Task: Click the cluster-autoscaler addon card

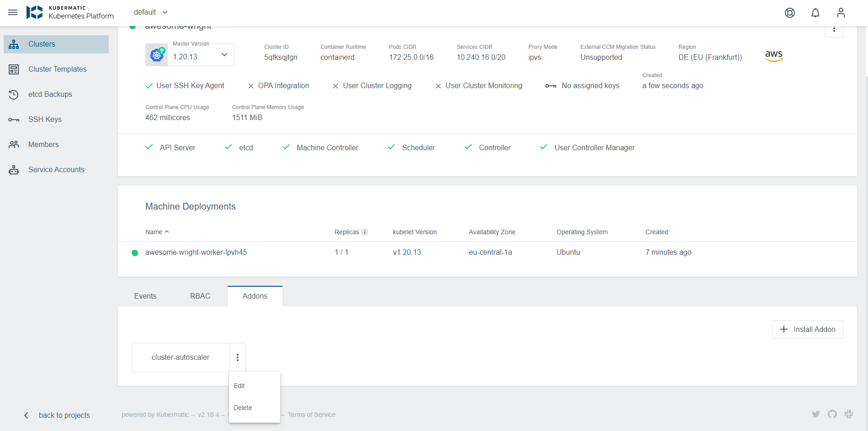Action: point(181,357)
